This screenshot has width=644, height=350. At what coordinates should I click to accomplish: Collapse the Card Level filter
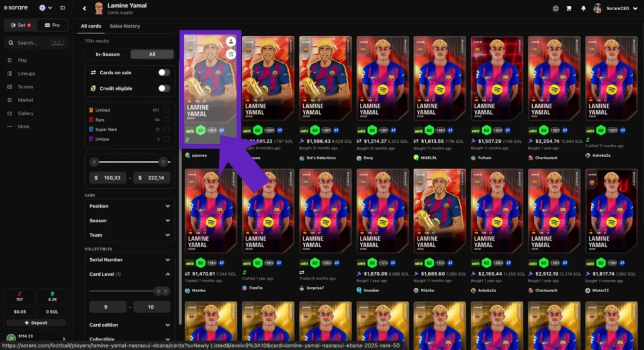pos(130,274)
